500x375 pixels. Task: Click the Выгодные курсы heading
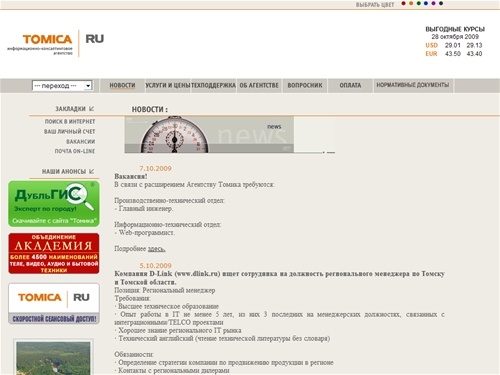tap(455, 29)
